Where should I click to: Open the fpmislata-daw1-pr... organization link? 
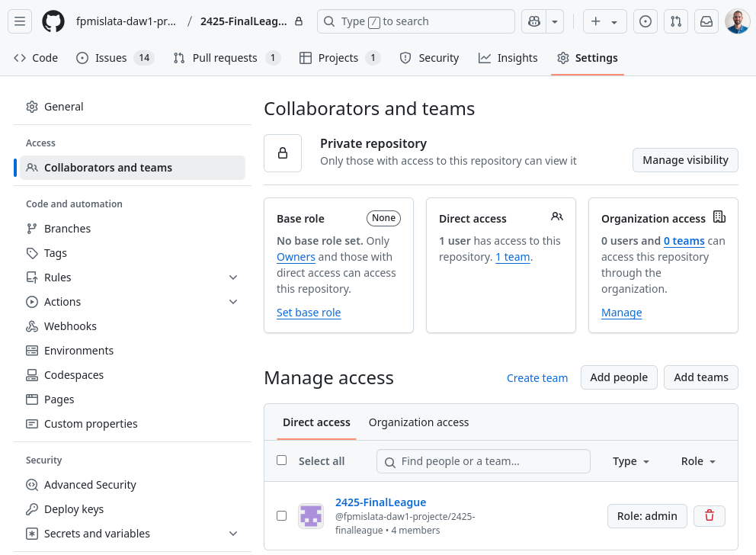coord(126,21)
